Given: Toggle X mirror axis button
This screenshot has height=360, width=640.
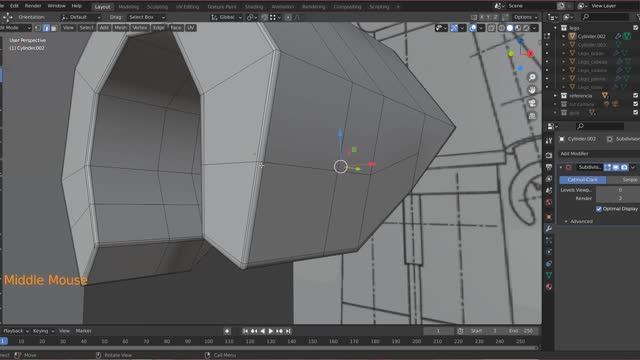Looking at the screenshot, I should [482, 17].
